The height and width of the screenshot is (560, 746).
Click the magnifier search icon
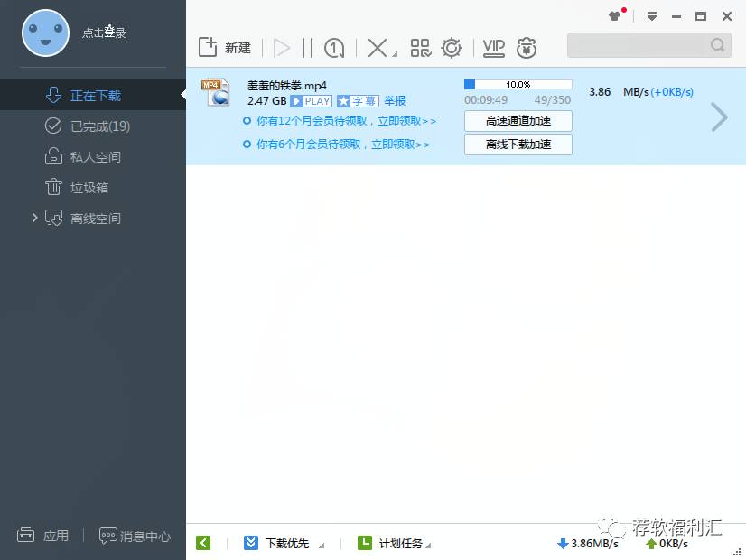717,45
